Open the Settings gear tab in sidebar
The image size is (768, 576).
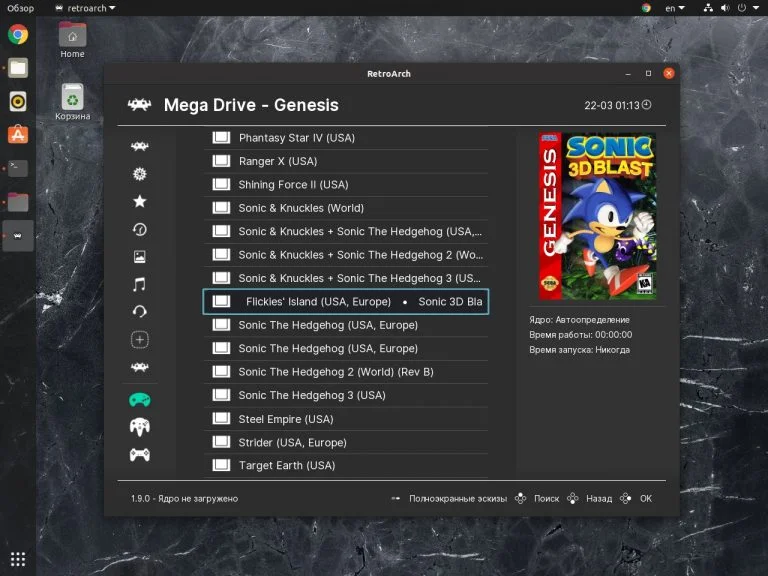(140, 174)
